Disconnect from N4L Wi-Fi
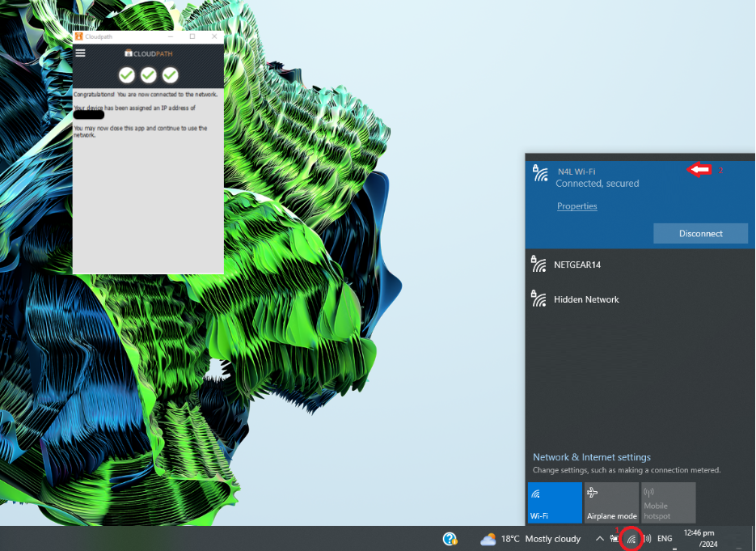Image resolution: width=756 pixels, height=551 pixels. pyautogui.click(x=700, y=233)
